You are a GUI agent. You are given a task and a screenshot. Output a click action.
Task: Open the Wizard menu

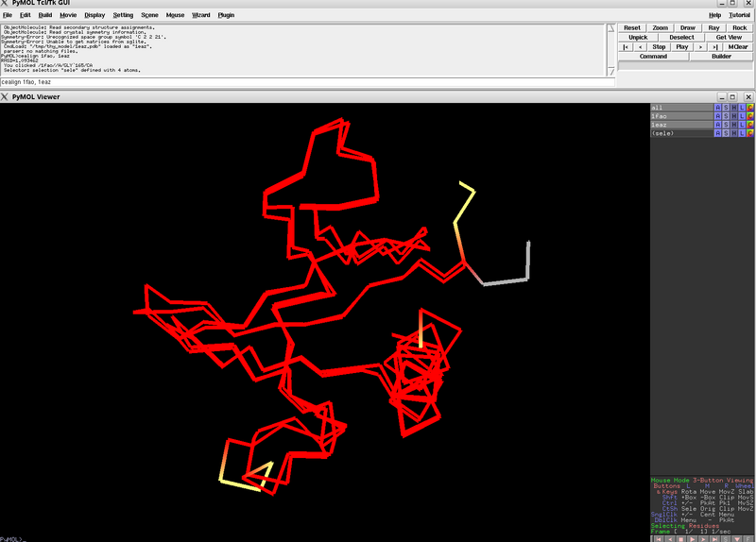pos(201,15)
